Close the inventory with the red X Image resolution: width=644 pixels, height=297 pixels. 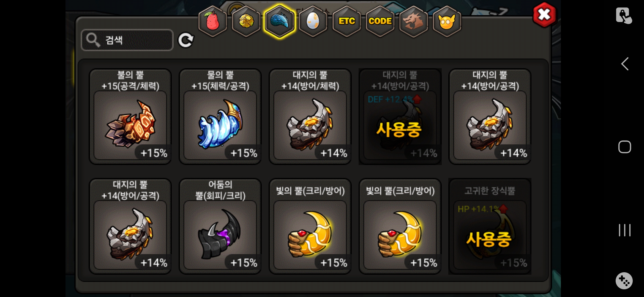pyautogui.click(x=544, y=15)
